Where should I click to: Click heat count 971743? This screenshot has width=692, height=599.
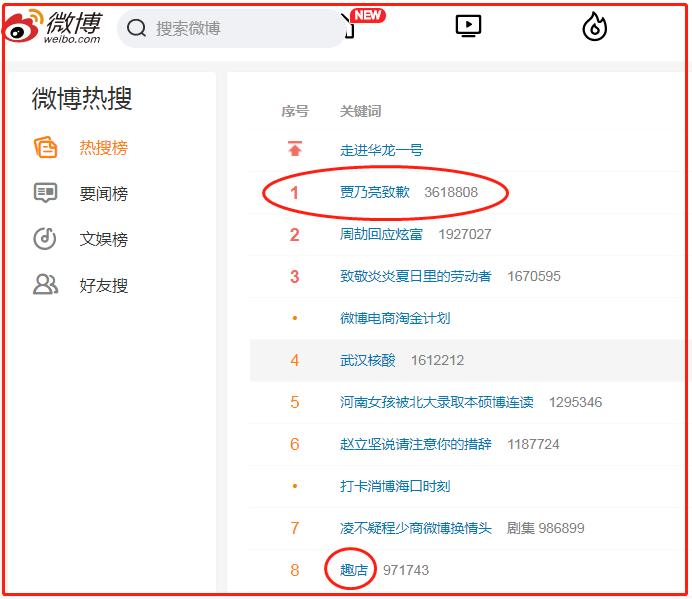click(x=406, y=570)
